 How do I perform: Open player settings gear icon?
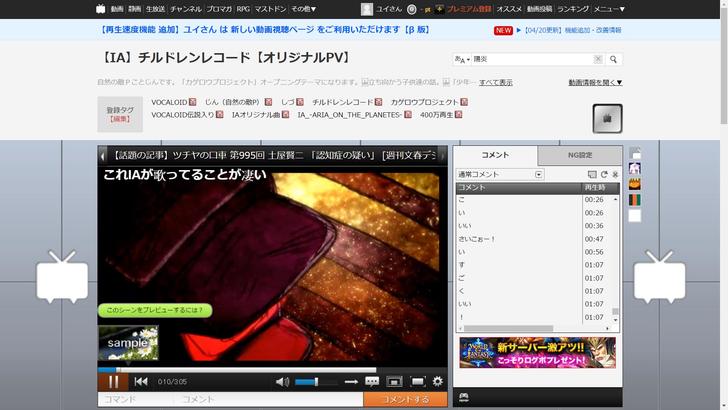(x=437, y=381)
